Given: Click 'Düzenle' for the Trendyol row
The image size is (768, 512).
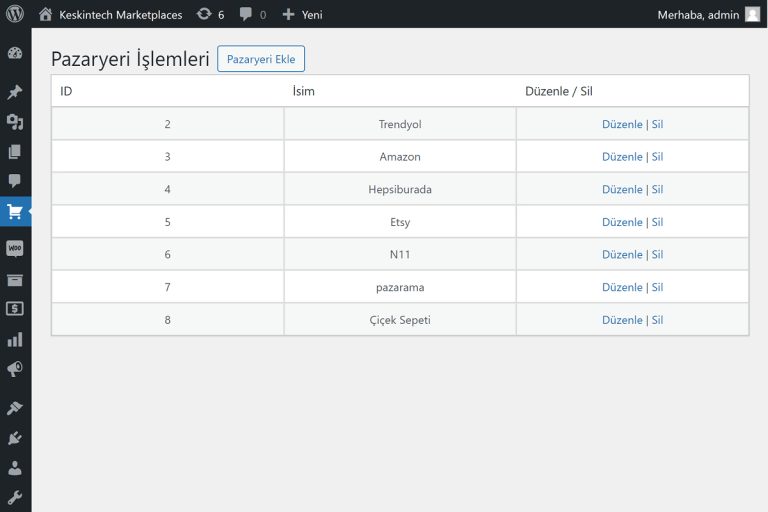Looking at the screenshot, I should [622, 124].
